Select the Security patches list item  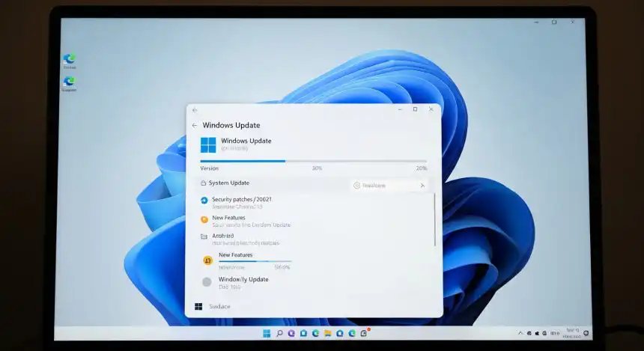(x=241, y=200)
